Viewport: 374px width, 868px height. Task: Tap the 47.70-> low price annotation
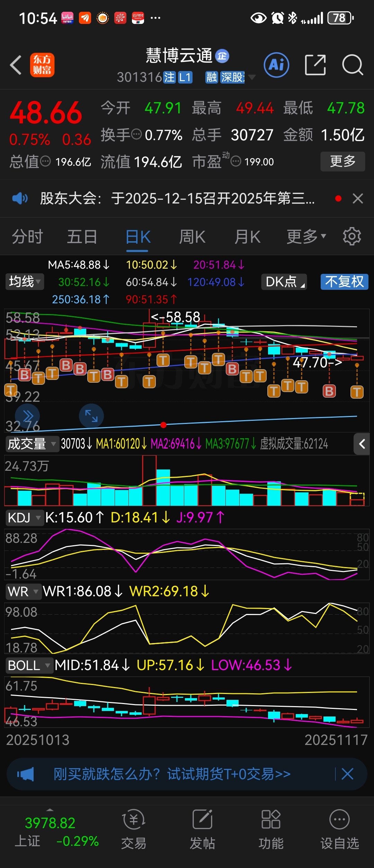pyautogui.click(x=318, y=363)
